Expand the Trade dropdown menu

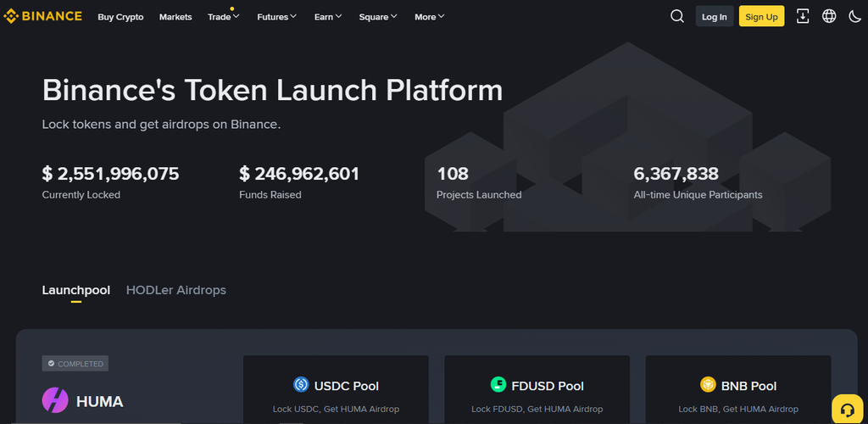click(x=224, y=17)
